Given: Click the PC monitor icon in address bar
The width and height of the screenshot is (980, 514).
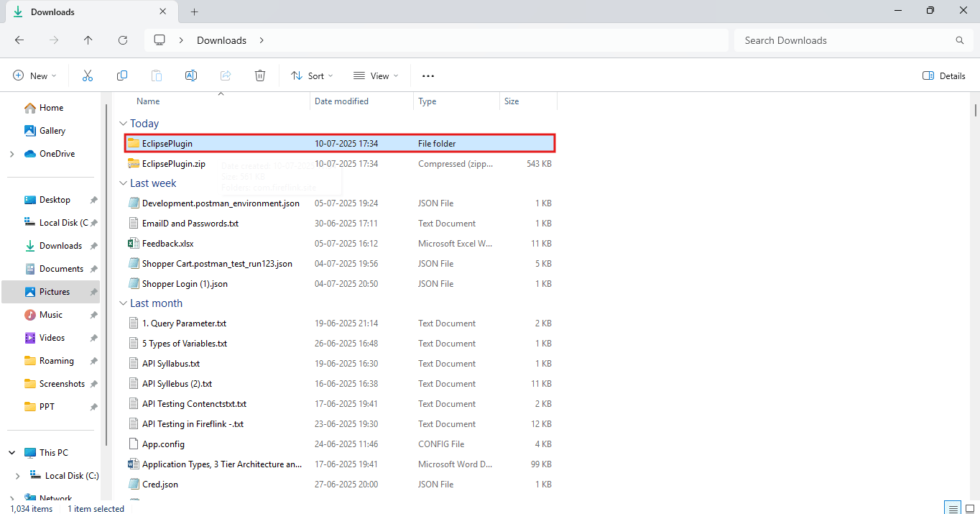Looking at the screenshot, I should (x=160, y=40).
